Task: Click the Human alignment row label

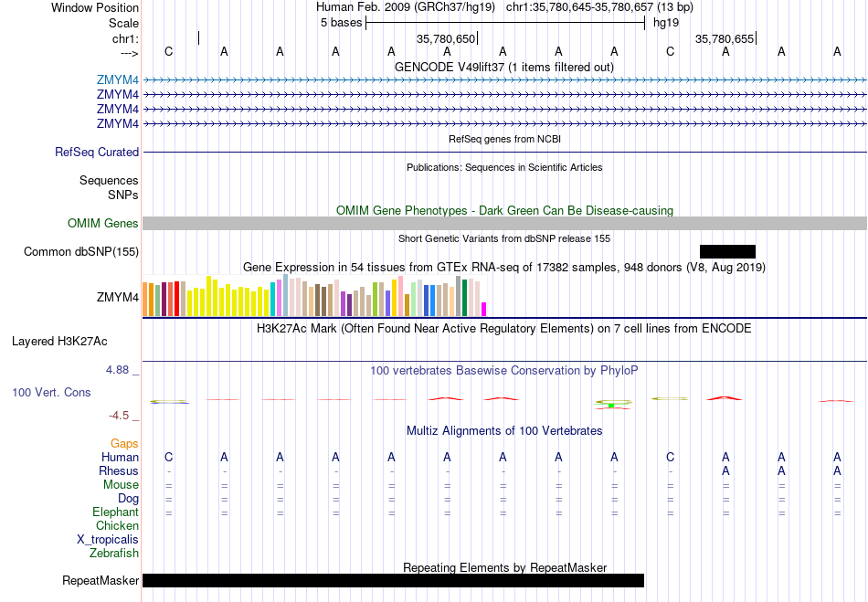Action: 120,457
